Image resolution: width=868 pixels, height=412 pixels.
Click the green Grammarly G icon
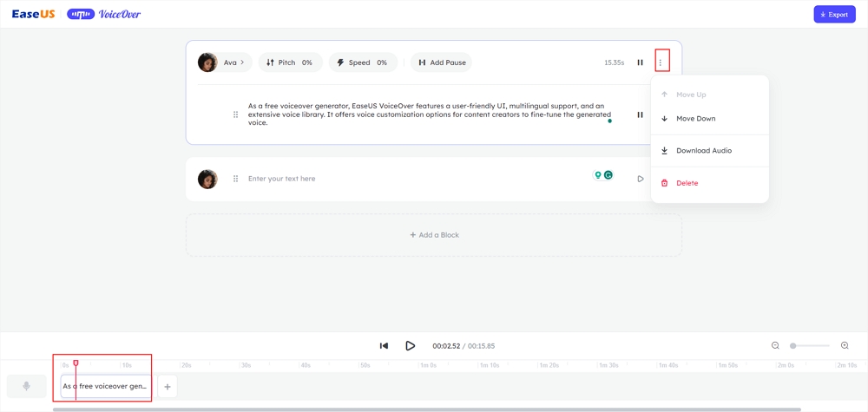[608, 174]
